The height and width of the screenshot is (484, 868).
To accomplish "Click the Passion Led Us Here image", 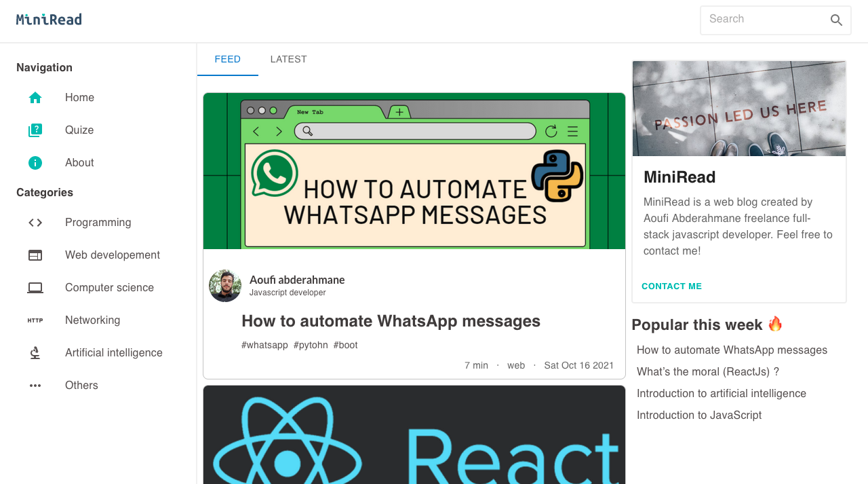I will pyautogui.click(x=739, y=109).
